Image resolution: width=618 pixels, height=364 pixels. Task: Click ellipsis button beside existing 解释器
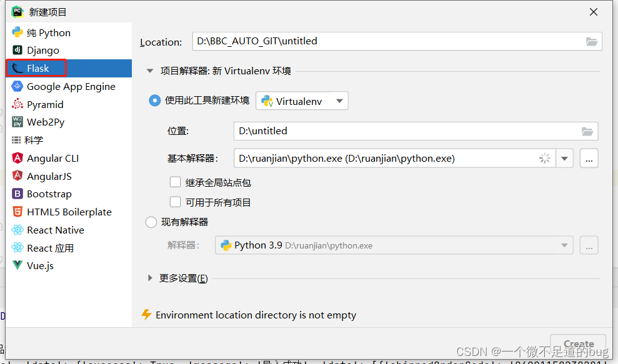pos(589,245)
